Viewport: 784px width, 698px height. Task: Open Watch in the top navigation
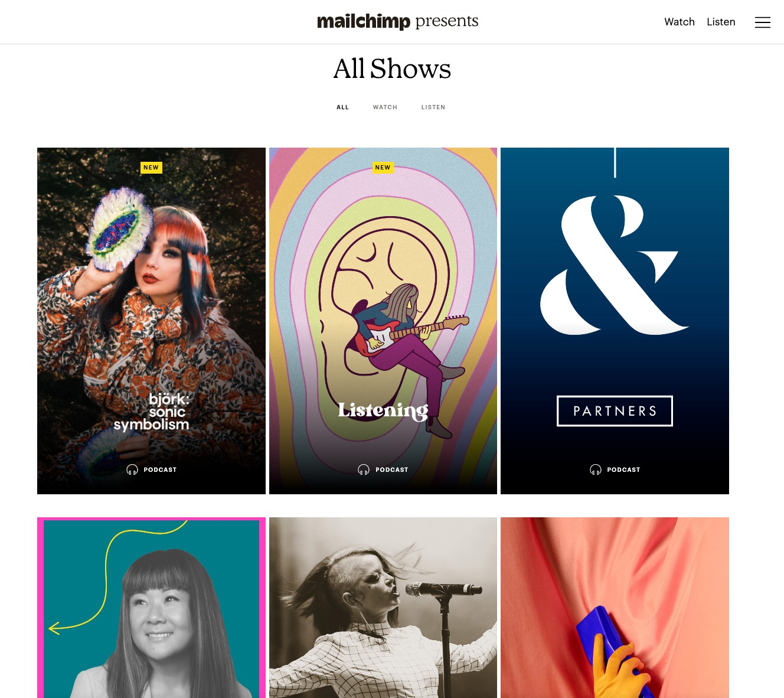680,22
